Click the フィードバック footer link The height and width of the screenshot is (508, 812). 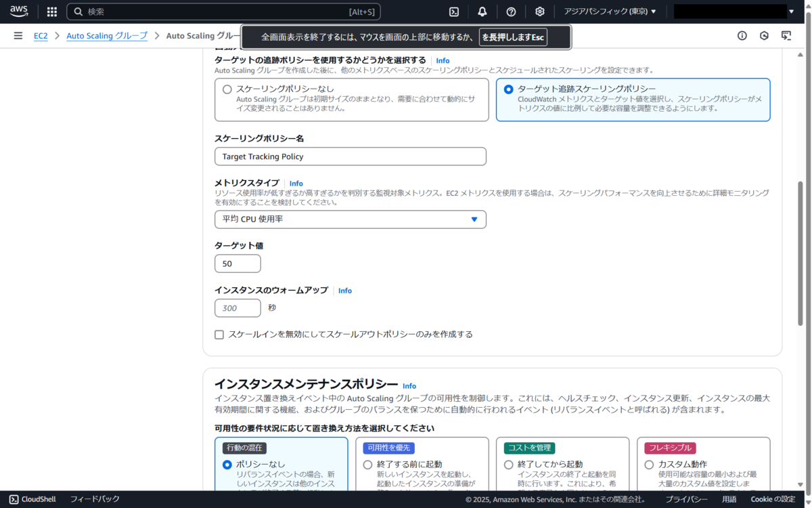95,499
